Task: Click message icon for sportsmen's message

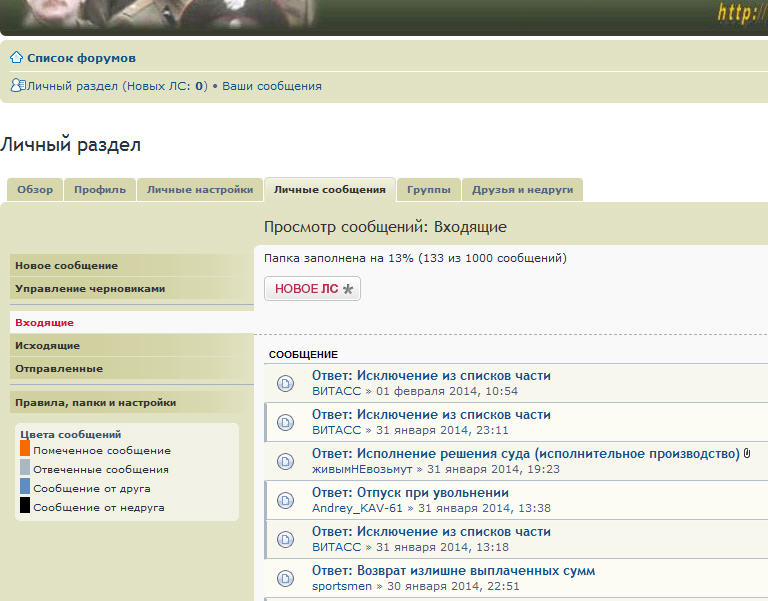Action: [285, 578]
